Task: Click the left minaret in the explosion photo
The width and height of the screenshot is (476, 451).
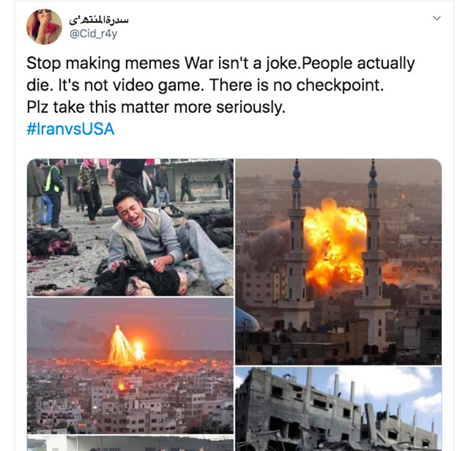Action: tap(296, 243)
